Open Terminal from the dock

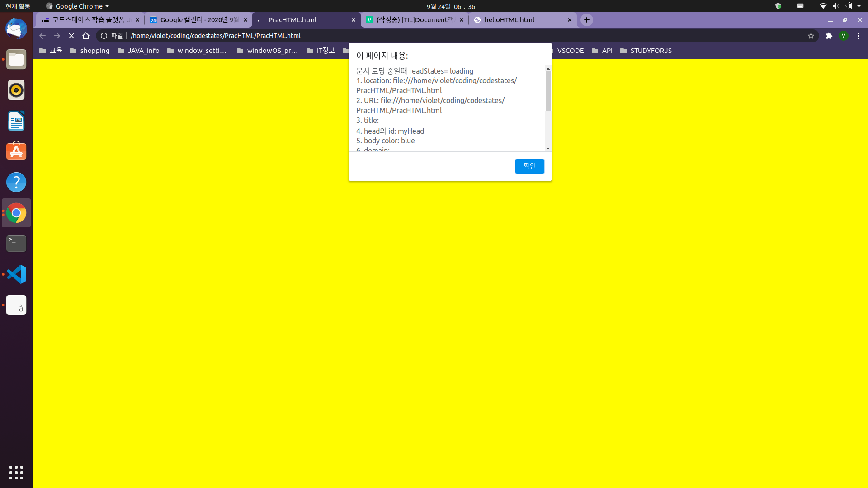point(16,244)
